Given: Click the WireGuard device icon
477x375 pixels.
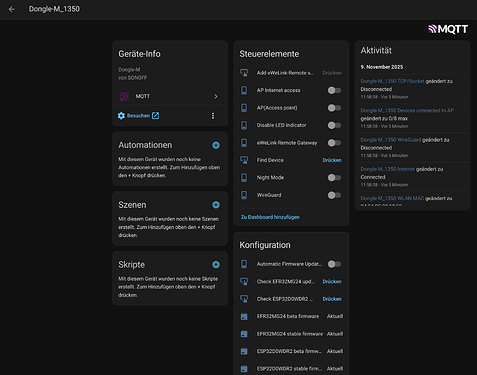Looking at the screenshot, I should pyautogui.click(x=244, y=195).
